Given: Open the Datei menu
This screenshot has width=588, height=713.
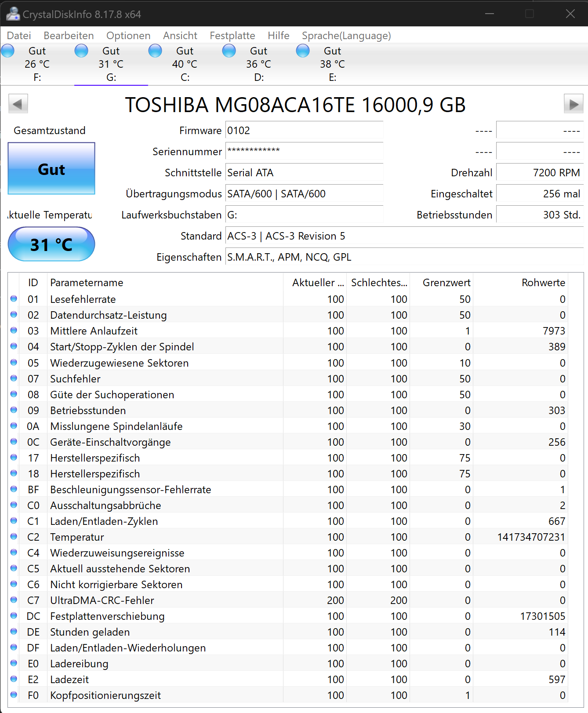Looking at the screenshot, I should coord(19,36).
